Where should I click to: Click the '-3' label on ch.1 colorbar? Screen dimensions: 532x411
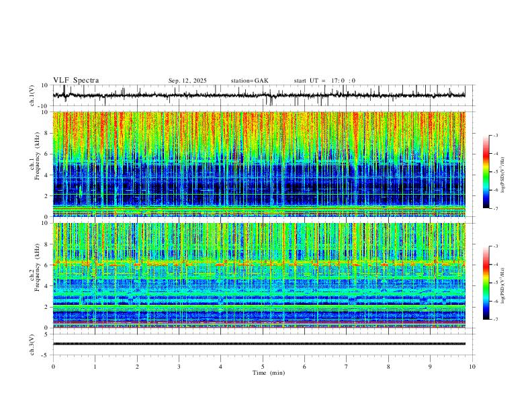[496, 135]
